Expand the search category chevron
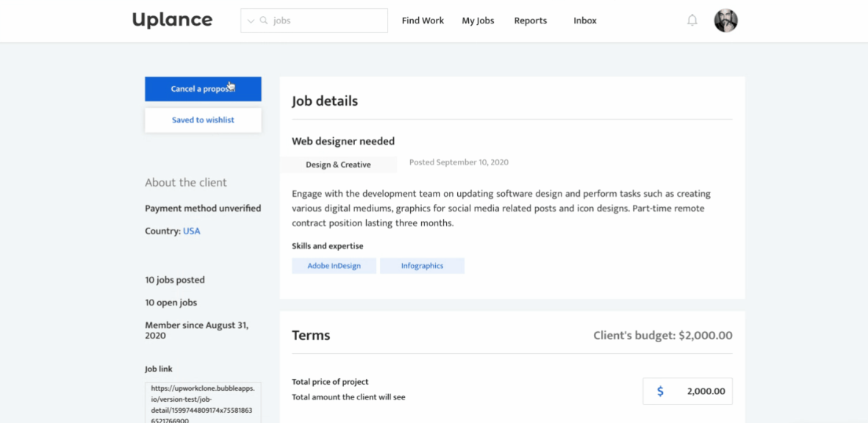Viewport: 868px width, 423px height. 251,21
